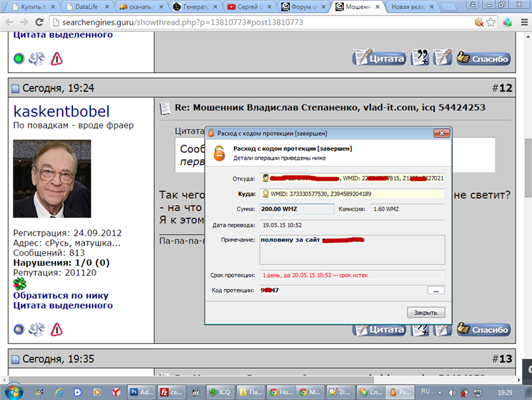Image resolution: width=532 pixels, height=400 pixels.
Task: Click the Примечание note text area
Action: click(352, 250)
